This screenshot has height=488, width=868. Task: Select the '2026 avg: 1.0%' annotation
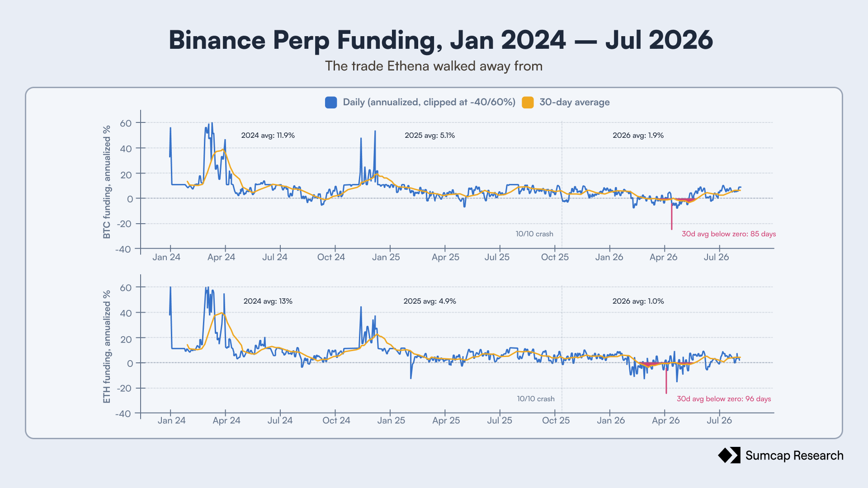[x=638, y=301]
